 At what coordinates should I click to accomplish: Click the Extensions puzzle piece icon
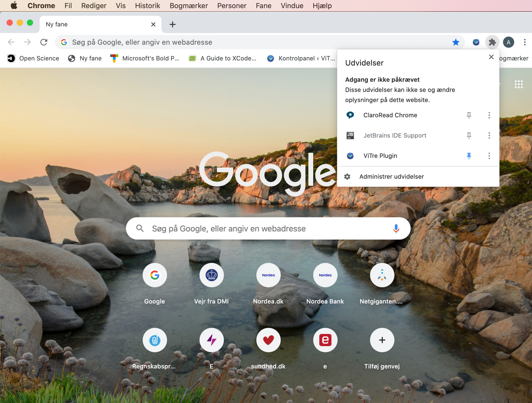click(492, 42)
